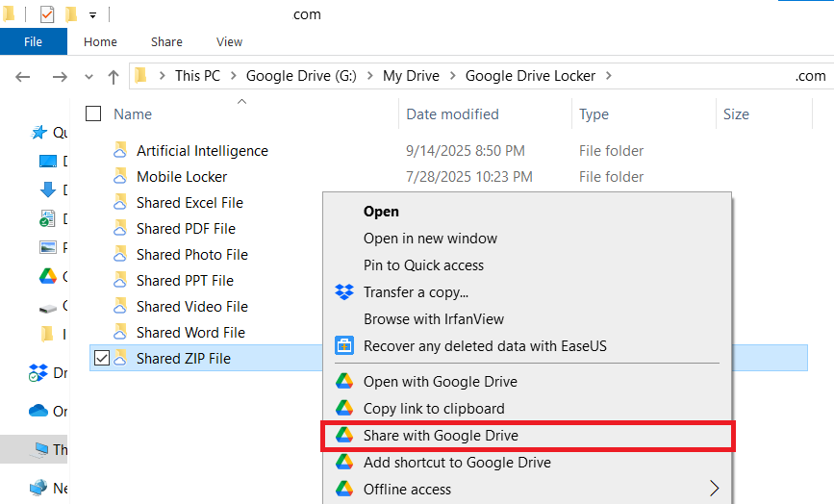Expand the chevron after Google Drive Locker breadcrumb
This screenshot has height=504, width=834.
pyautogui.click(x=609, y=76)
